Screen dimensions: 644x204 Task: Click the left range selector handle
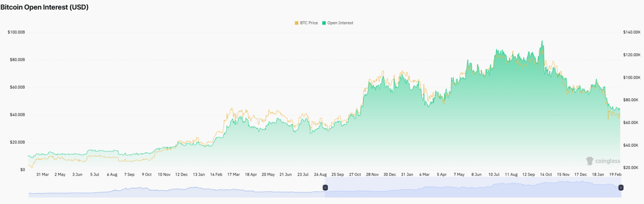click(325, 188)
